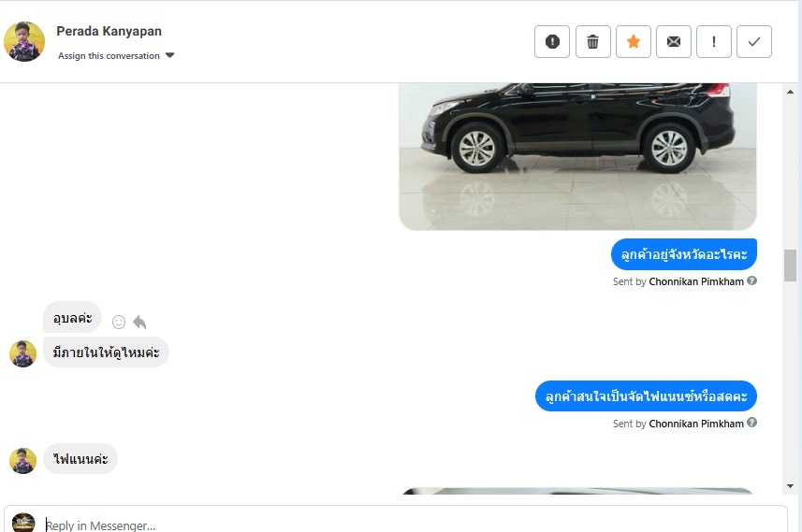Delete conversation with the trash icon
The width and height of the screenshot is (802, 532).
coord(592,41)
